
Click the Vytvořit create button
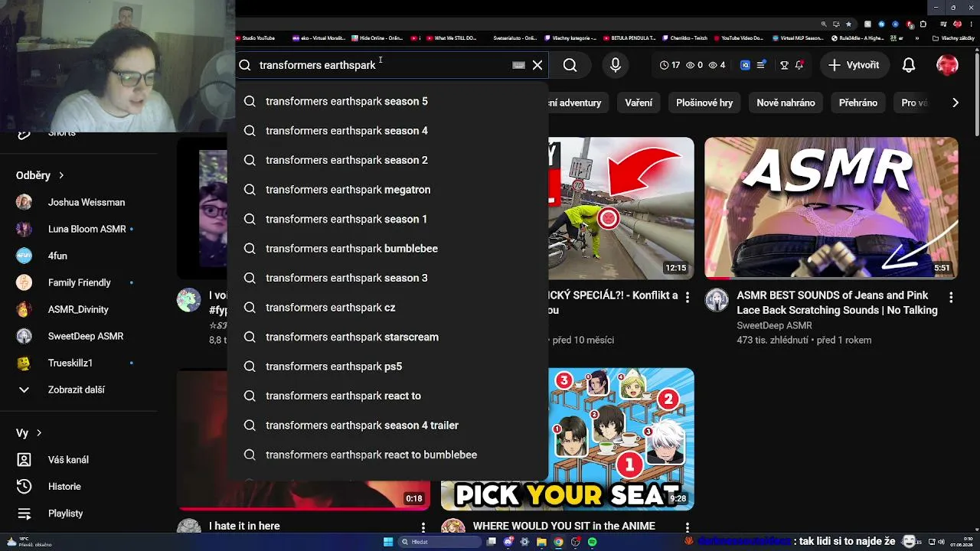click(x=854, y=65)
